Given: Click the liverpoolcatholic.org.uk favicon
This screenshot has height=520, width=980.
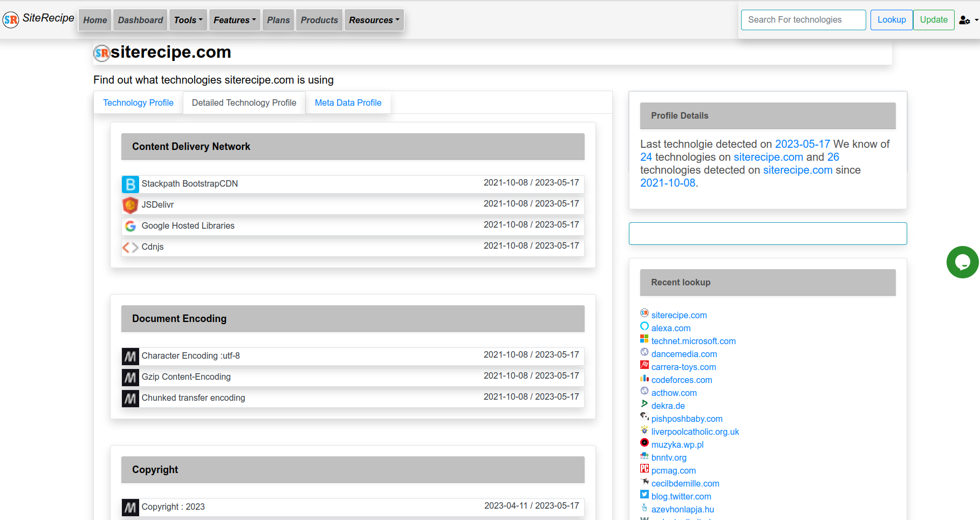Looking at the screenshot, I should click(645, 430).
